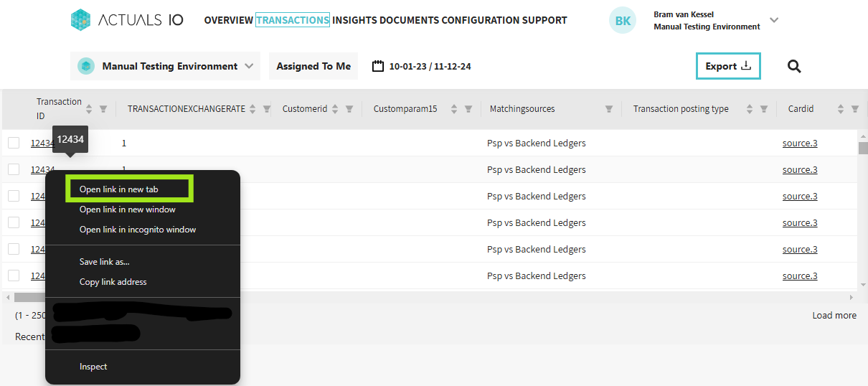Click the user name Bram van Kessel
This screenshot has height=386, width=868.
tap(684, 14)
